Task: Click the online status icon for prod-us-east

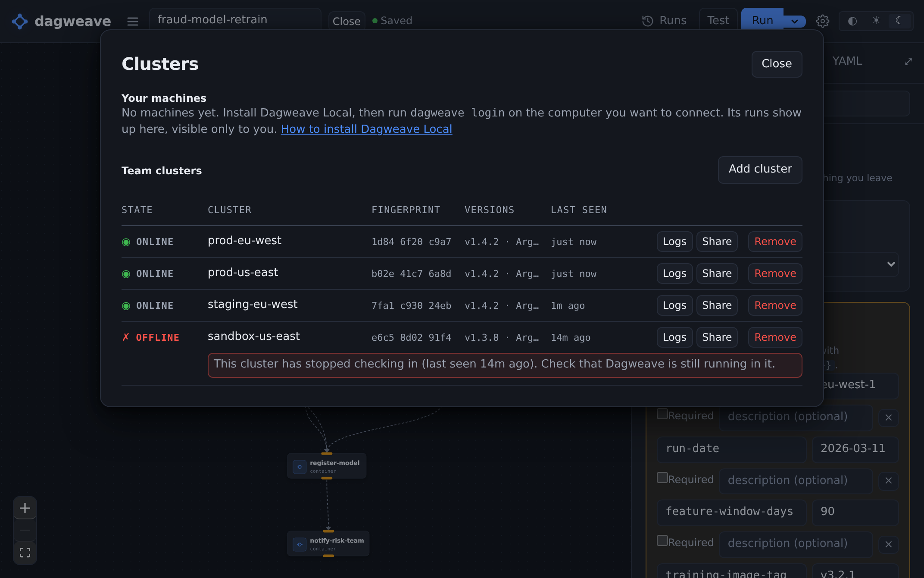Action: [126, 274]
